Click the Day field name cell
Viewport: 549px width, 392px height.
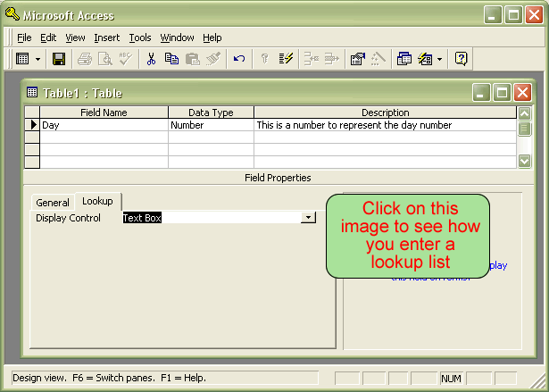pyautogui.click(x=104, y=125)
